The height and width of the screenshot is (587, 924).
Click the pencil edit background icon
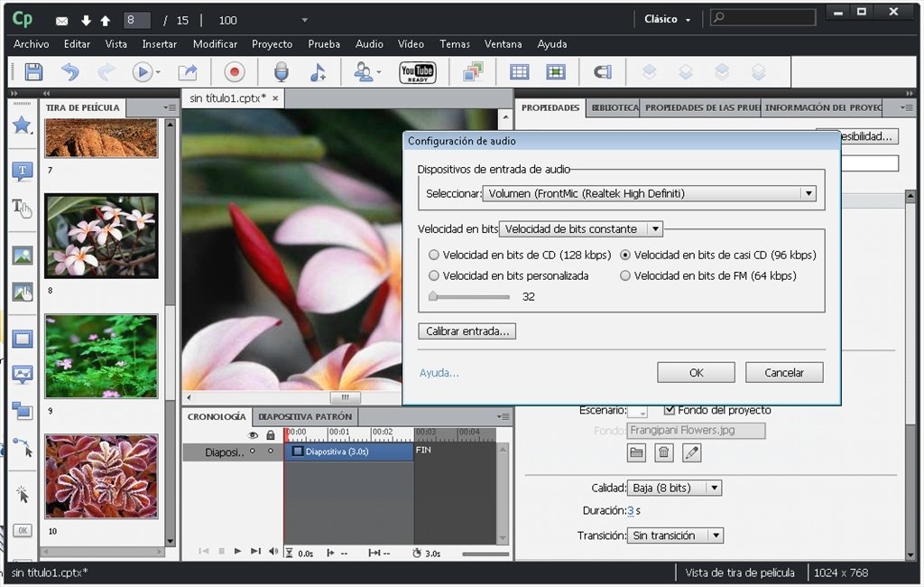click(x=691, y=452)
